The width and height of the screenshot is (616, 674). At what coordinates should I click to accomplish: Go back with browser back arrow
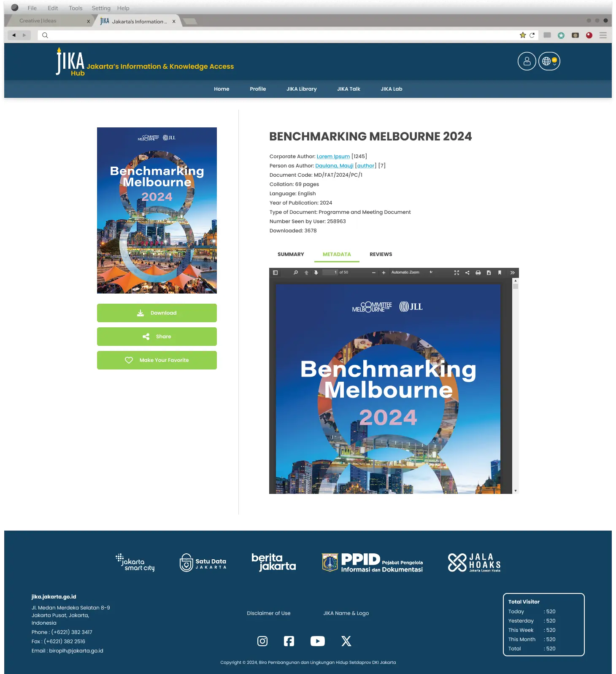[14, 35]
